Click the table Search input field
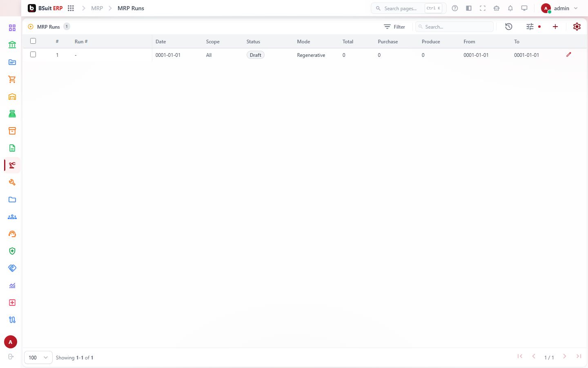588x368 pixels. [x=454, y=27]
